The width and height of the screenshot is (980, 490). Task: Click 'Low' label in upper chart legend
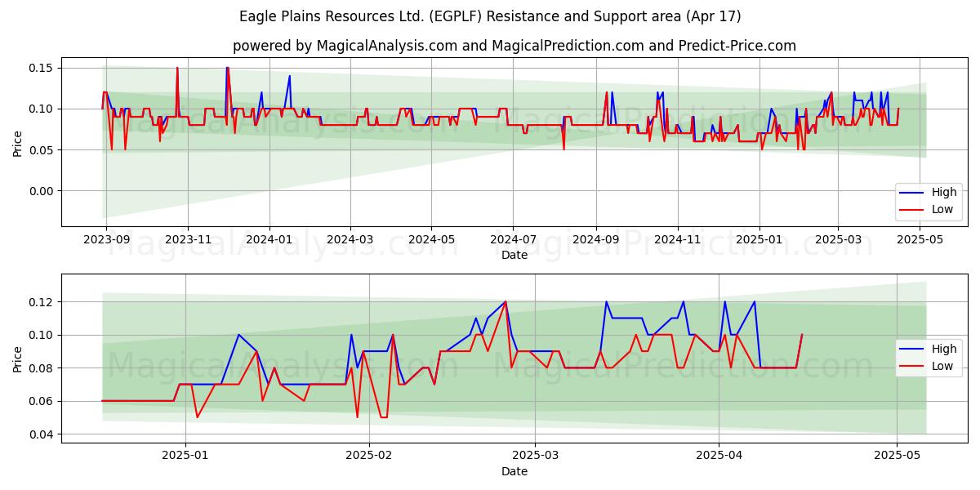pos(942,209)
